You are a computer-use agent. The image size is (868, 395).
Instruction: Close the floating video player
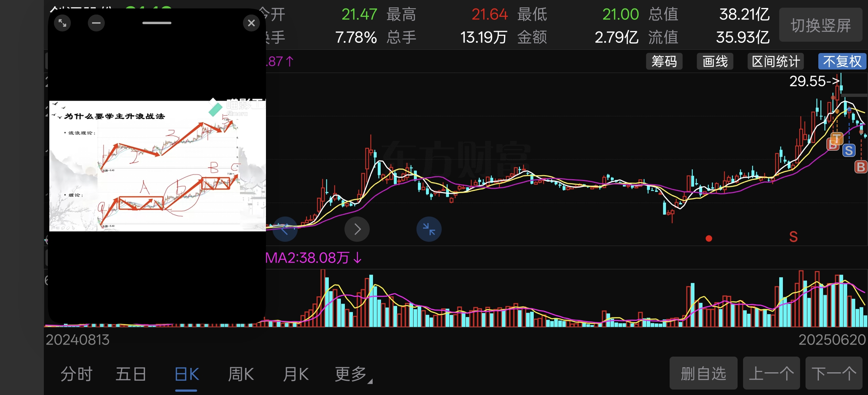pyautogui.click(x=251, y=23)
